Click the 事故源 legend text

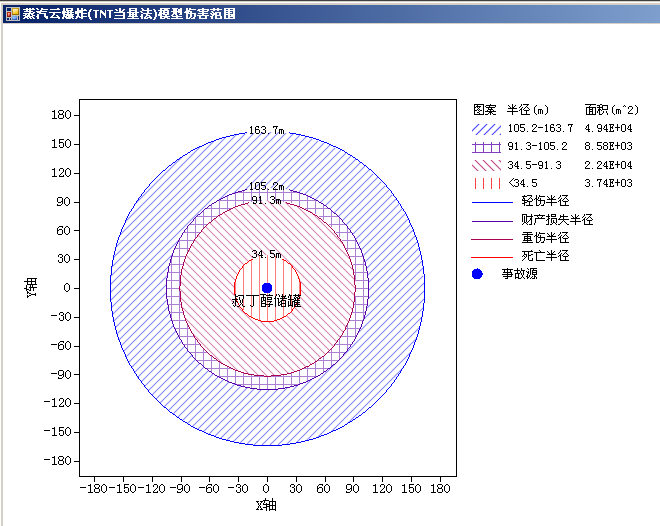pyautogui.click(x=519, y=274)
